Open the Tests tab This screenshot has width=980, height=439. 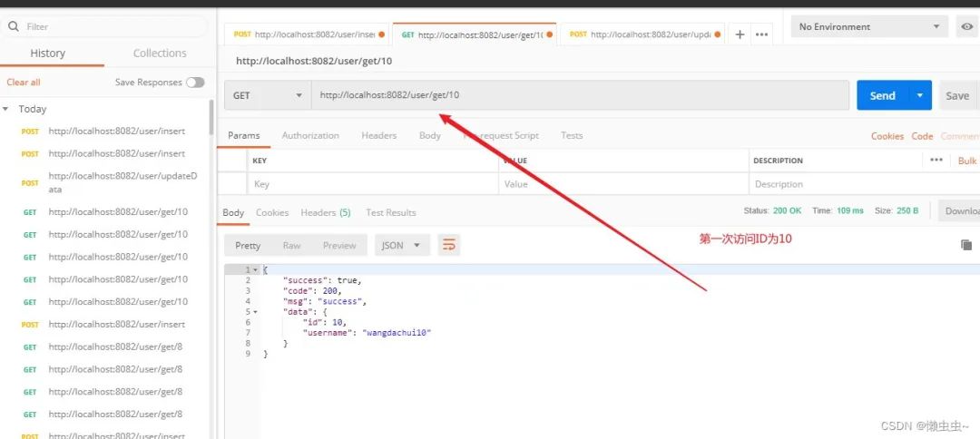click(x=572, y=135)
